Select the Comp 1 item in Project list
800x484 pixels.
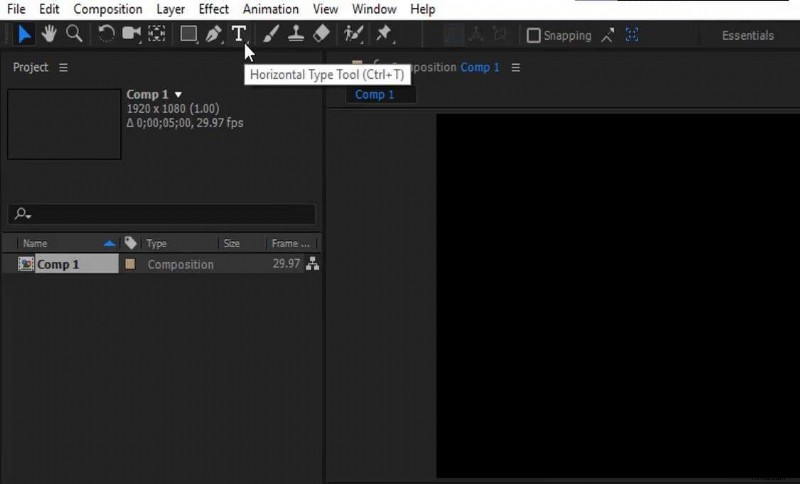pos(77,264)
